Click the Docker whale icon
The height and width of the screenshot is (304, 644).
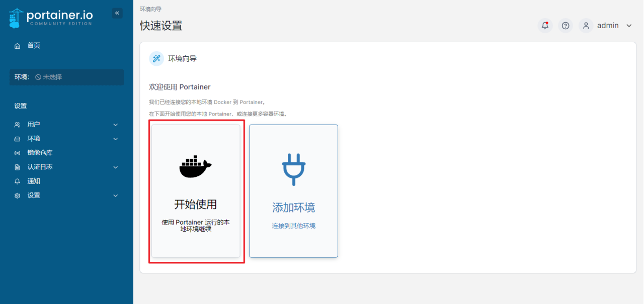tap(196, 167)
